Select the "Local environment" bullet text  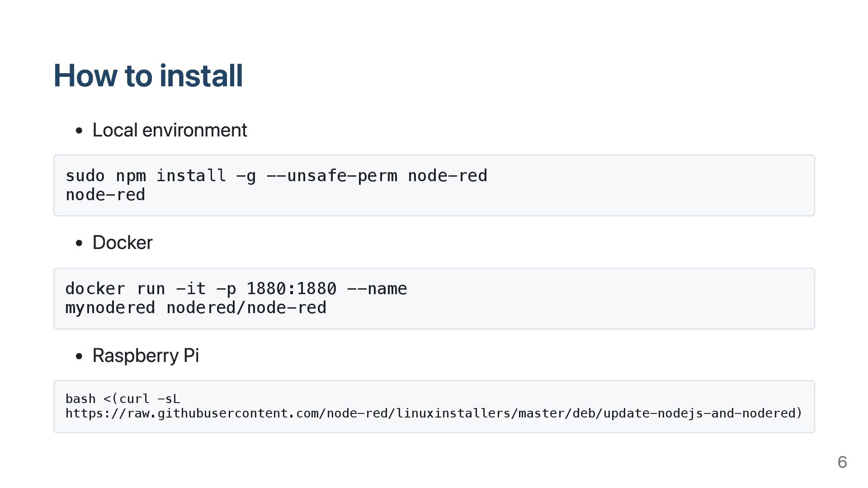point(170,130)
